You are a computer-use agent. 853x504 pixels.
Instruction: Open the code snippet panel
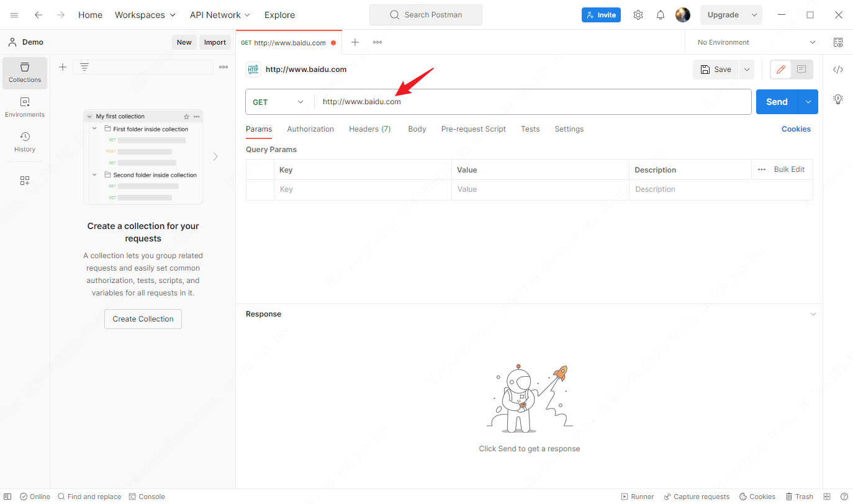tap(838, 70)
